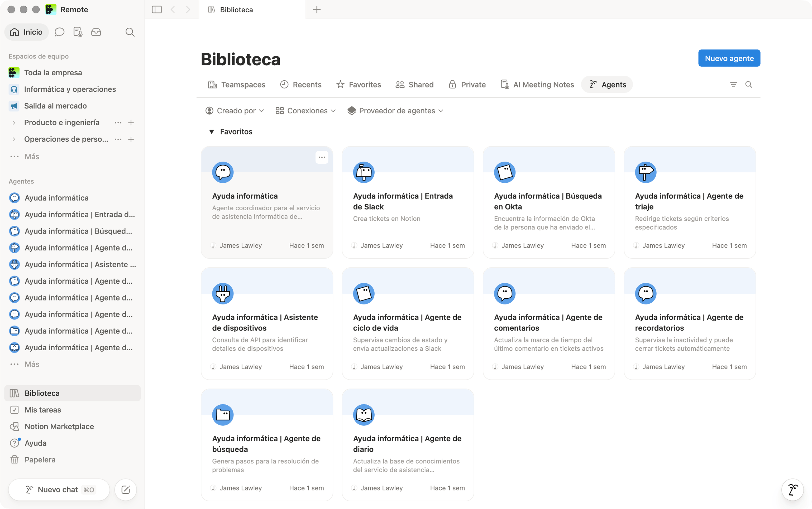Open the Creado por filter dropdown
This screenshot has height=509, width=812.
[x=235, y=111]
